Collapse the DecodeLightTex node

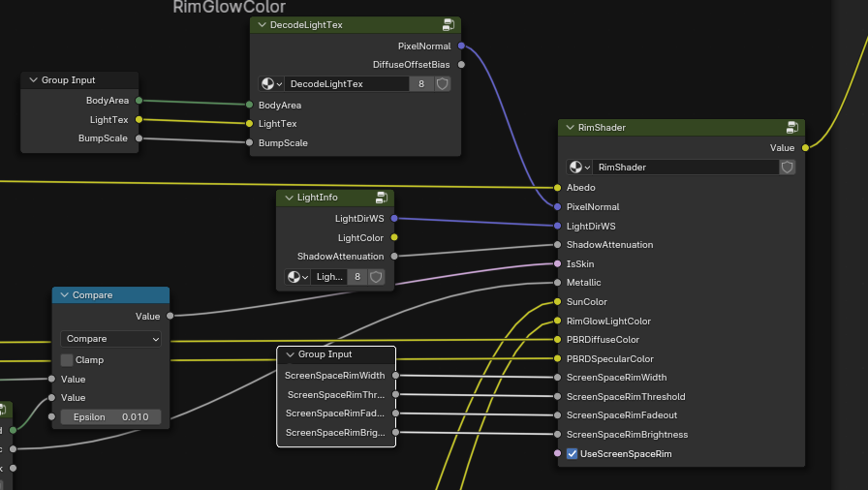(x=261, y=25)
